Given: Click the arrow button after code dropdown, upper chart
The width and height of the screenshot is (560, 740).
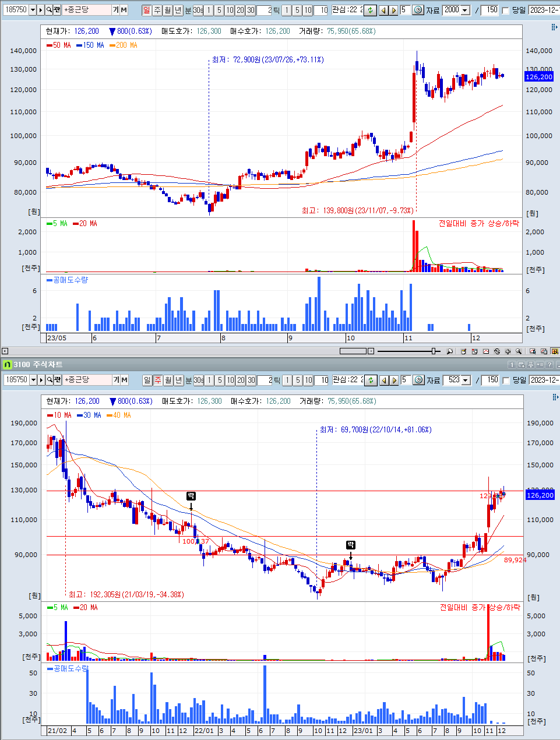Looking at the screenshot, I should (x=41, y=10).
